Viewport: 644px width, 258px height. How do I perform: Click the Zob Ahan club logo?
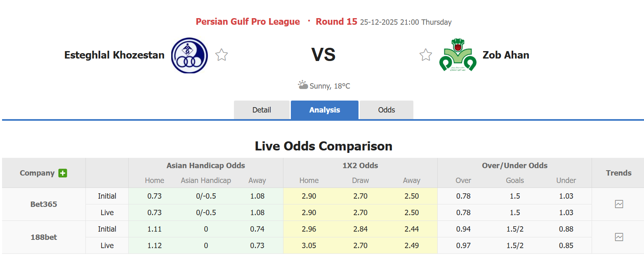458,55
